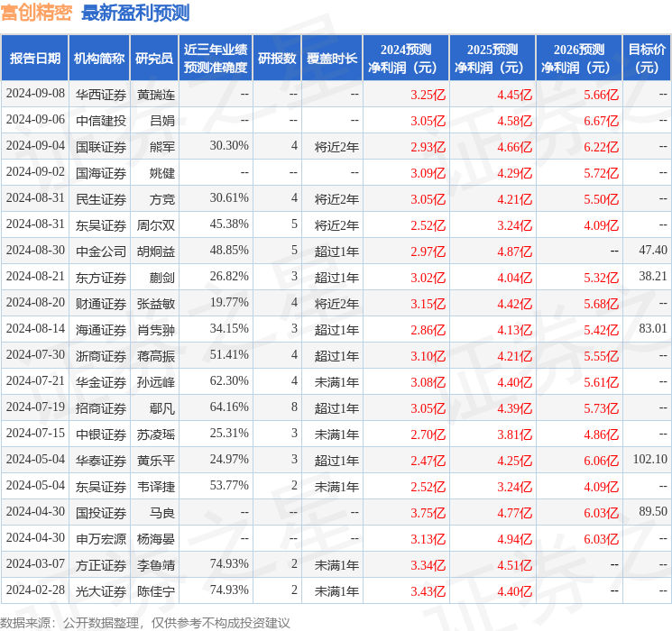Click accuracy value 30.61%
This screenshot has width=672, height=631.
click(229, 198)
